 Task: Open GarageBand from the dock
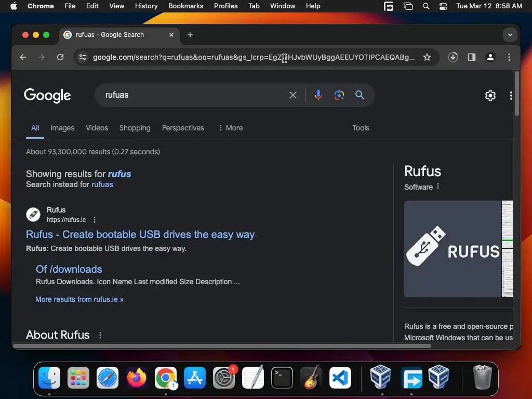point(311,378)
